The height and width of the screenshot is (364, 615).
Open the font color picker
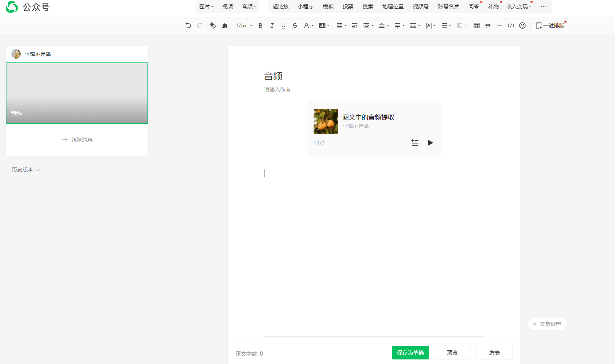click(307, 26)
